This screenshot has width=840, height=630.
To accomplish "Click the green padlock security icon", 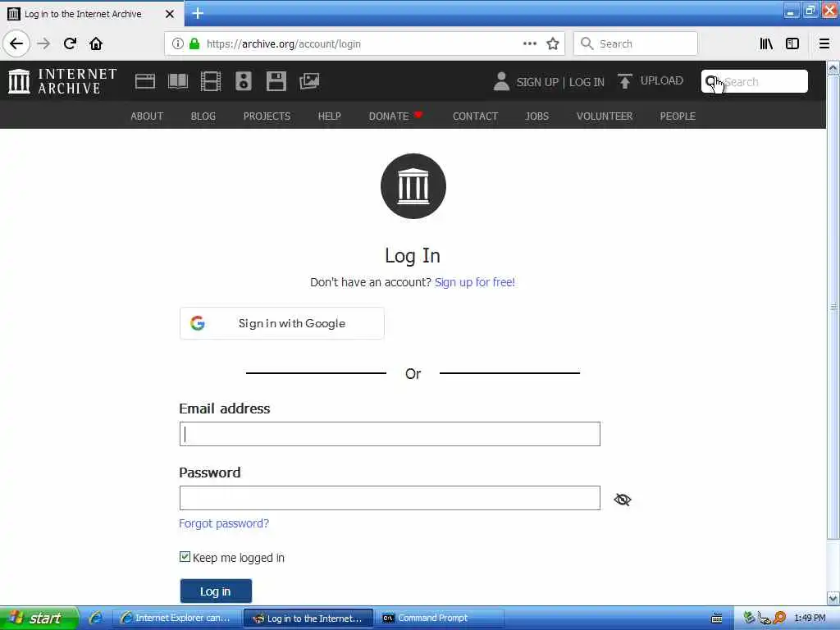I will 194,43.
